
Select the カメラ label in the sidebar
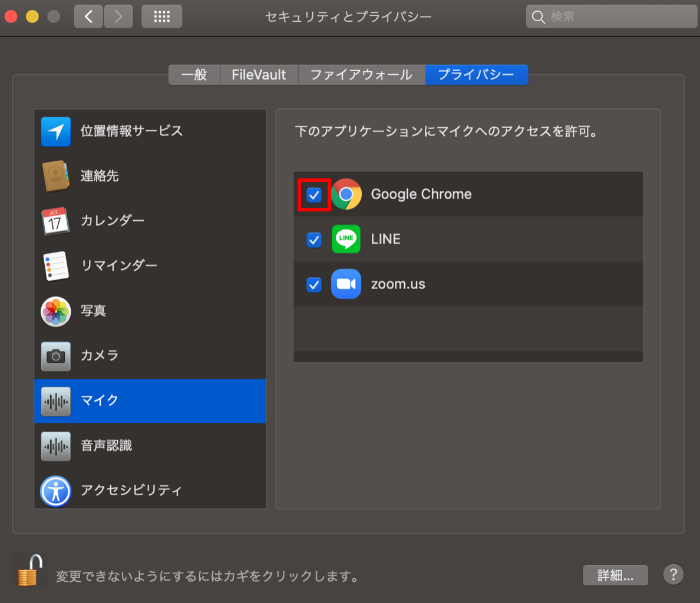coord(100,355)
